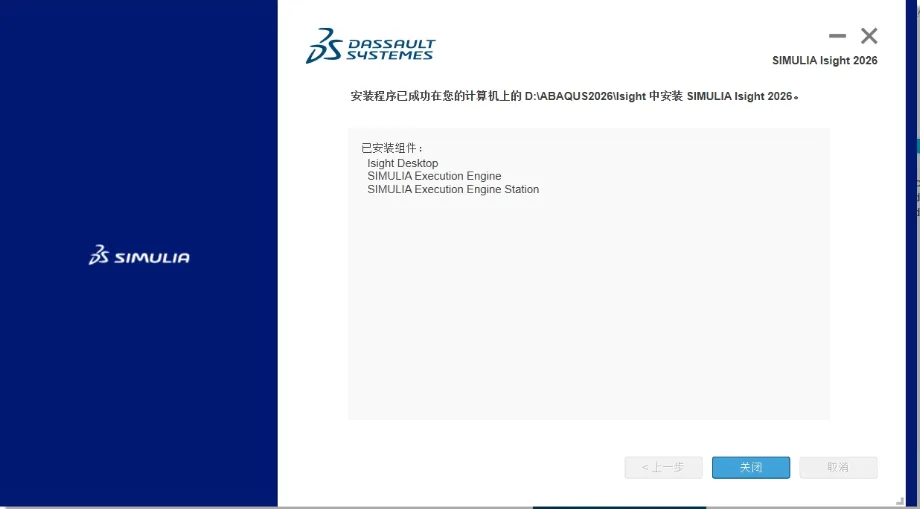
Task: Select the SIMULIA Execution Engine line
Action: pyautogui.click(x=434, y=176)
